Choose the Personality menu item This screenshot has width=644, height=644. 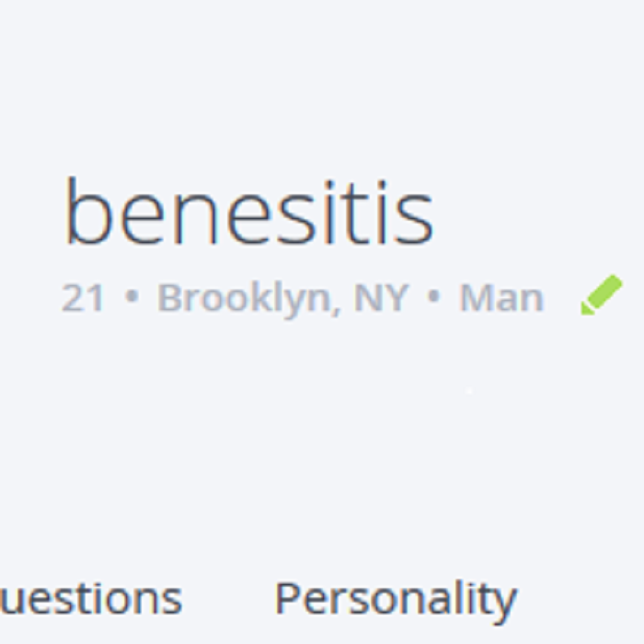coord(396,600)
